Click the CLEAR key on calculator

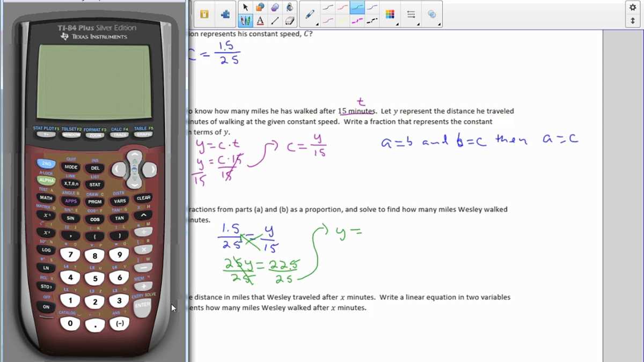(x=143, y=198)
